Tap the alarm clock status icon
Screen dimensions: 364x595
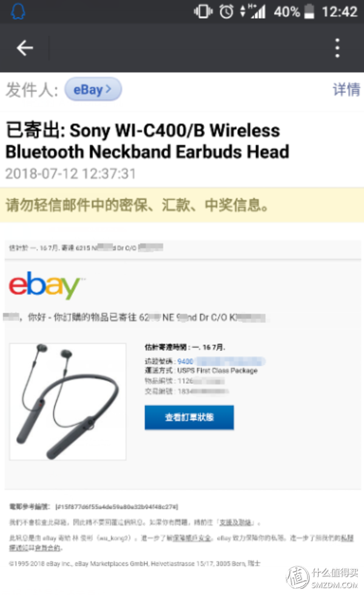(226, 12)
